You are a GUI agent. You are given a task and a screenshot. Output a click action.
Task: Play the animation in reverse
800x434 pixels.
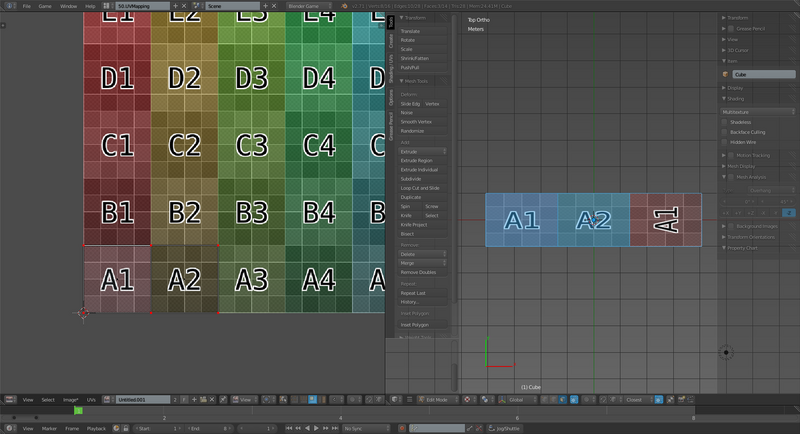[307, 428]
